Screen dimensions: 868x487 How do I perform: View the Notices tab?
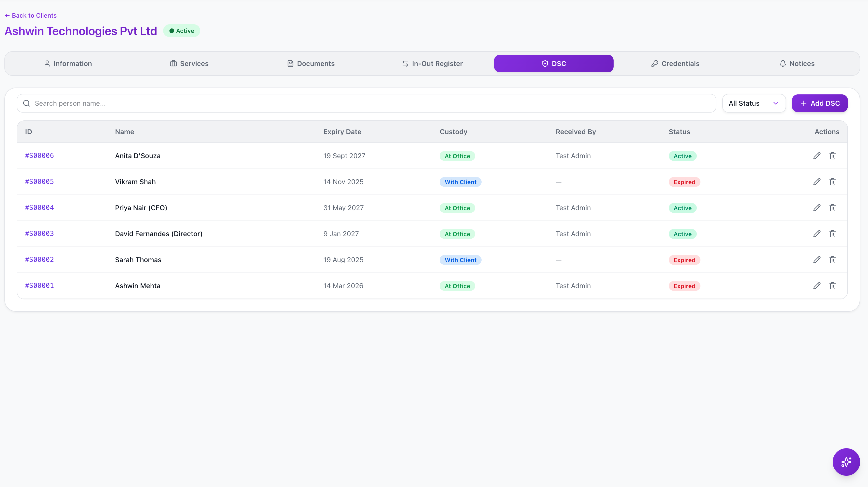pos(797,64)
